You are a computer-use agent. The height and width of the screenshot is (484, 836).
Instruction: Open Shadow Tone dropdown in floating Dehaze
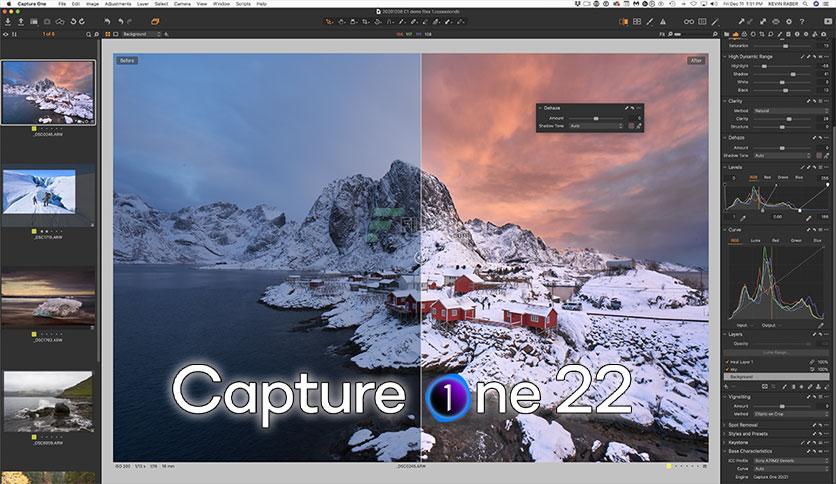click(596, 126)
